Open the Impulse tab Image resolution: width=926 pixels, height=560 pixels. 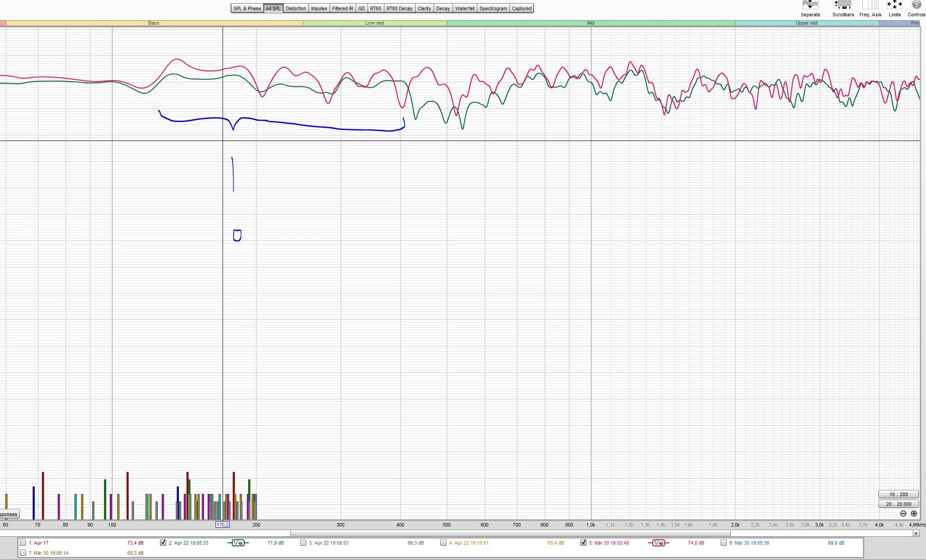(x=319, y=8)
